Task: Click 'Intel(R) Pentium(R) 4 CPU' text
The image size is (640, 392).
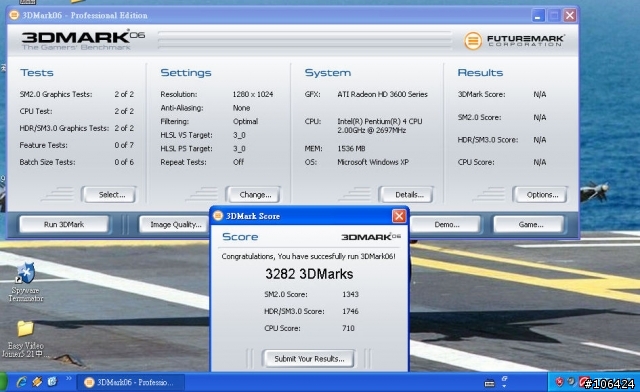Action: tap(380, 121)
